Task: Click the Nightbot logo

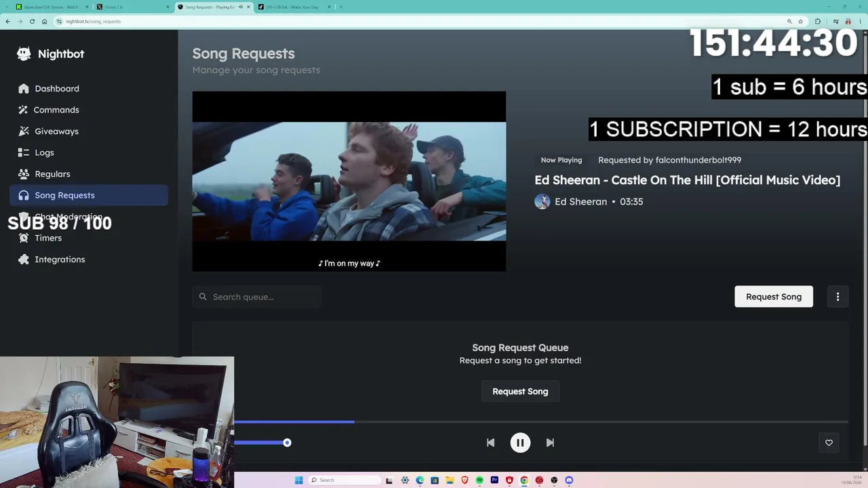Action: [x=51, y=54]
